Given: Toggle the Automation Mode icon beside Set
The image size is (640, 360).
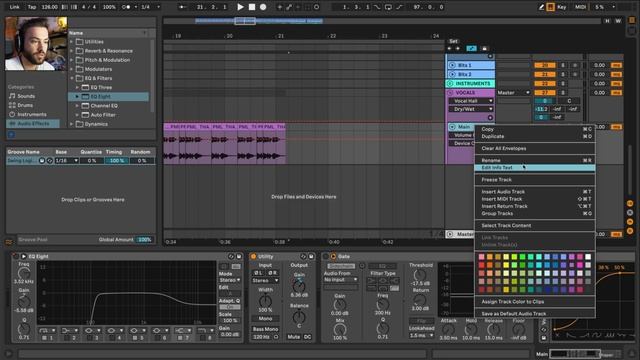Looking at the screenshot, I should [x=471, y=49].
